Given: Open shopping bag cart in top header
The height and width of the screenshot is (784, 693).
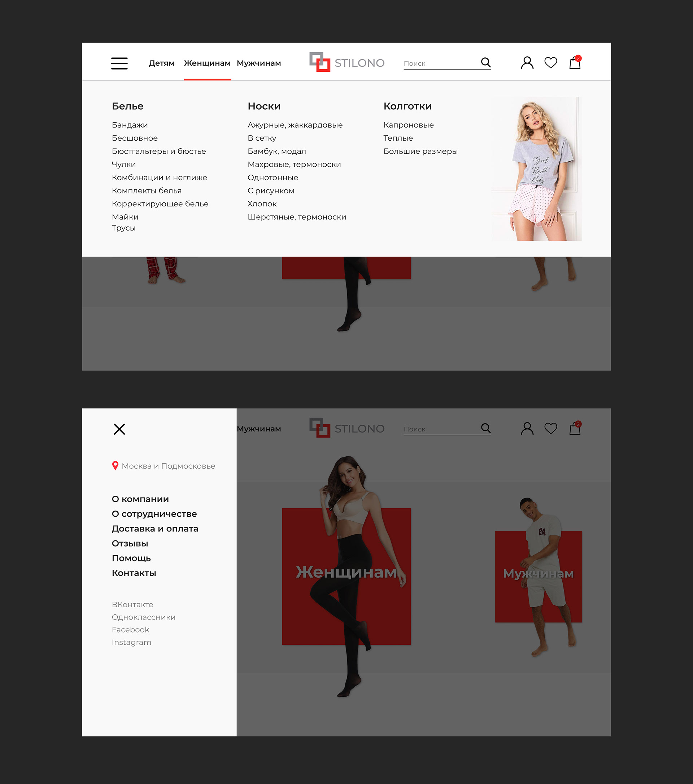Looking at the screenshot, I should 575,62.
